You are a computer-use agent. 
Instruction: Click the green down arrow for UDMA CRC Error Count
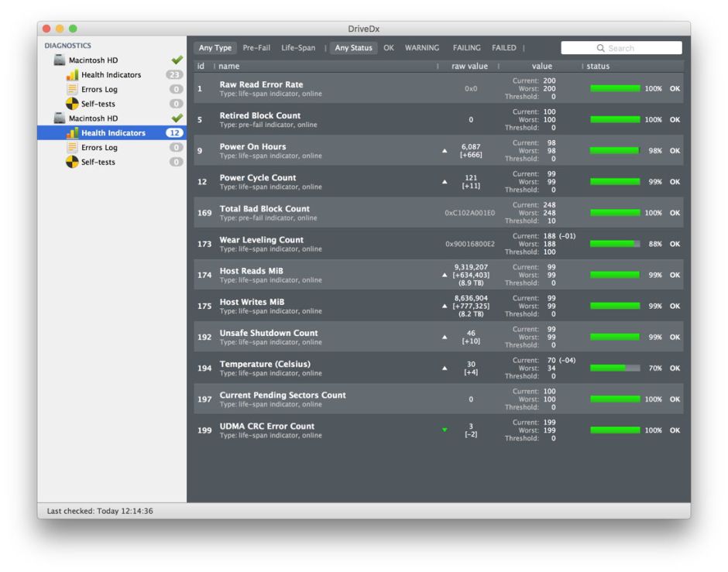click(x=445, y=430)
